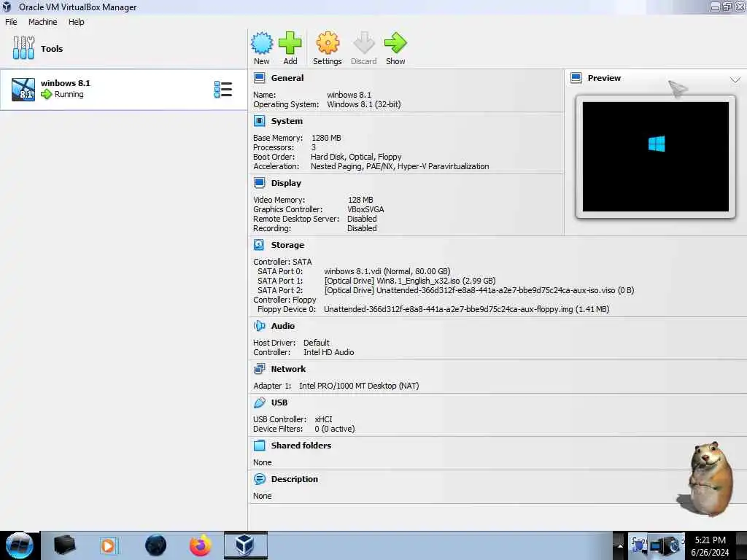Collapse the Preview panel with its chevron
The height and width of the screenshot is (560, 747).
[x=735, y=79]
